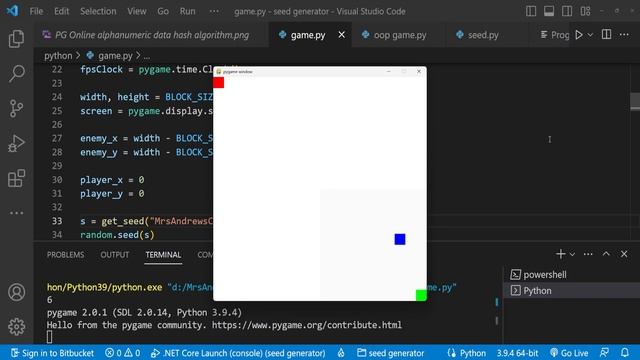640x360 pixels.
Task: Expand the breadcrumb ellipsis symbol
Action: pos(147,56)
